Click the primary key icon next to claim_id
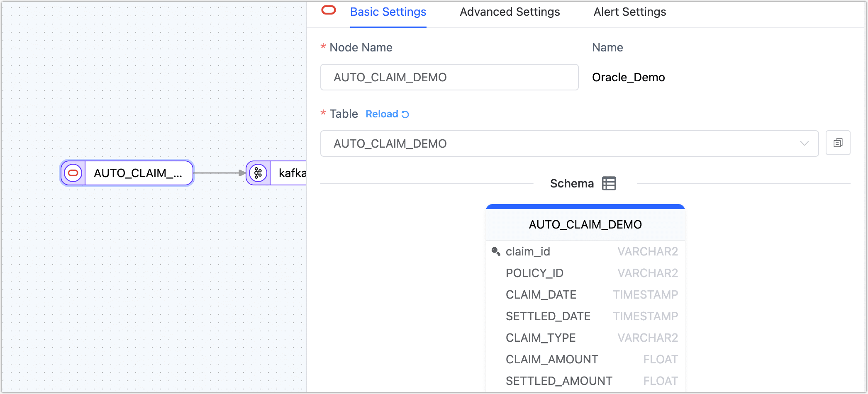The width and height of the screenshot is (868, 394). tap(495, 251)
